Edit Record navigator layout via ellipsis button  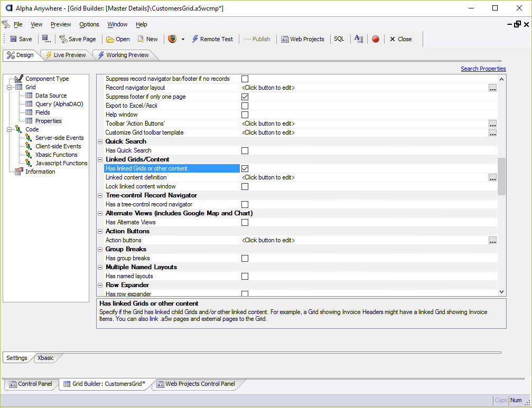coord(493,88)
